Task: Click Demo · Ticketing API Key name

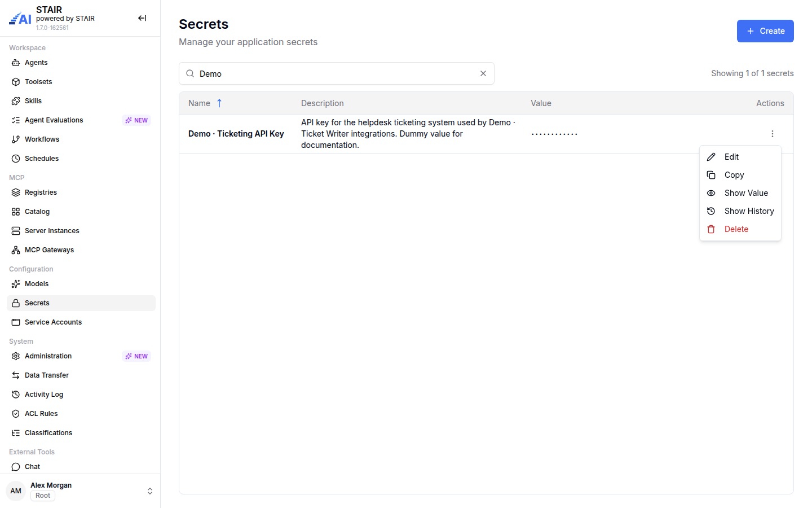Action: (x=236, y=134)
